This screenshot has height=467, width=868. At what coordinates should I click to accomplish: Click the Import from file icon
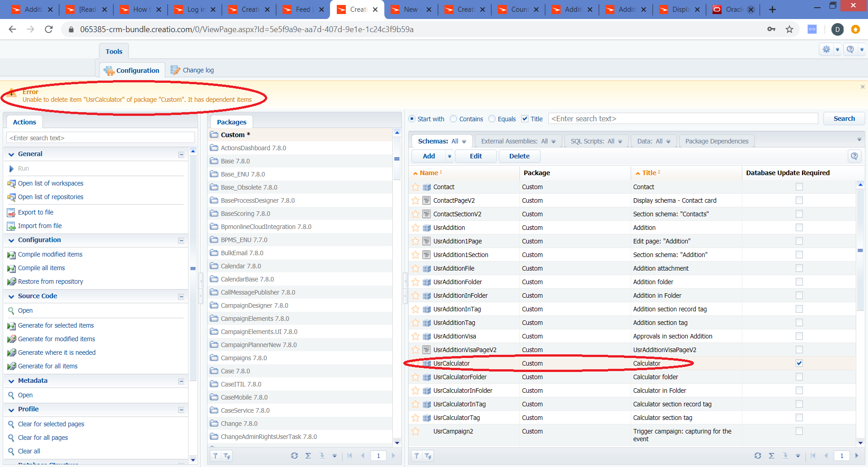[11, 226]
